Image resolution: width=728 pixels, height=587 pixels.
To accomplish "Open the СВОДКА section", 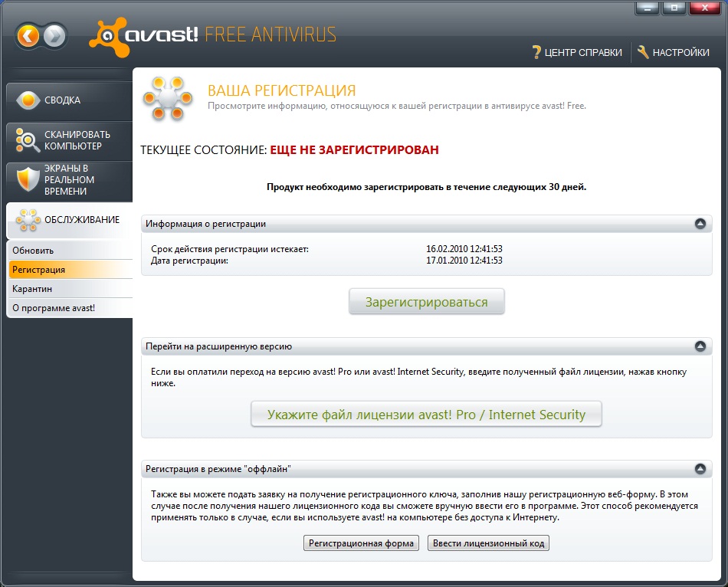I will tap(70, 100).
